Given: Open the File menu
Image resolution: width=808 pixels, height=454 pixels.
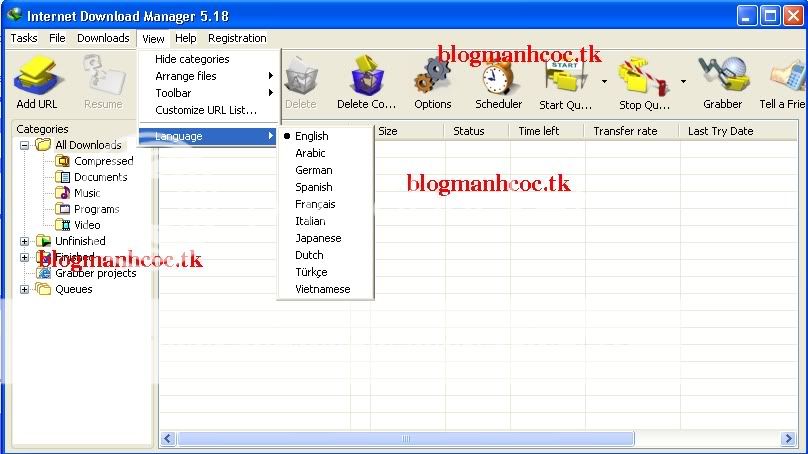Looking at the screenshot, I should point(57,38).
